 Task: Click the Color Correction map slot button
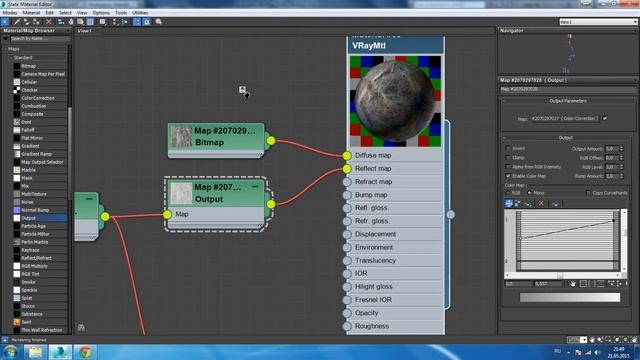[x=564, y=118]
